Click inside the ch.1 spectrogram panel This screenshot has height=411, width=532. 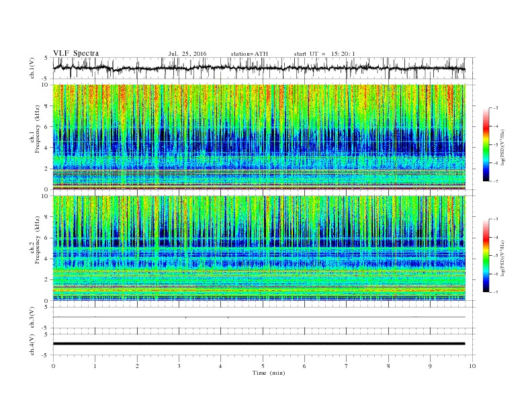click(259, 137)
